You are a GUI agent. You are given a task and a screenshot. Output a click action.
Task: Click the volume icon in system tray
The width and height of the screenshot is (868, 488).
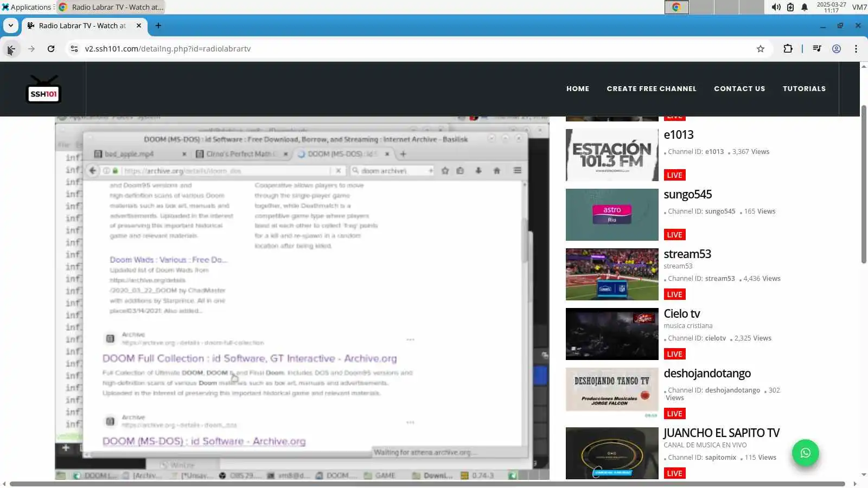(x=776, y=7)
